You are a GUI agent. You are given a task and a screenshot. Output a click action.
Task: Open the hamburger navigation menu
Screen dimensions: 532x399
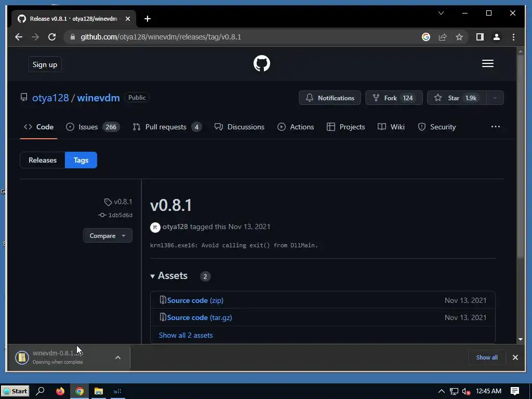(x=487, y=63)
